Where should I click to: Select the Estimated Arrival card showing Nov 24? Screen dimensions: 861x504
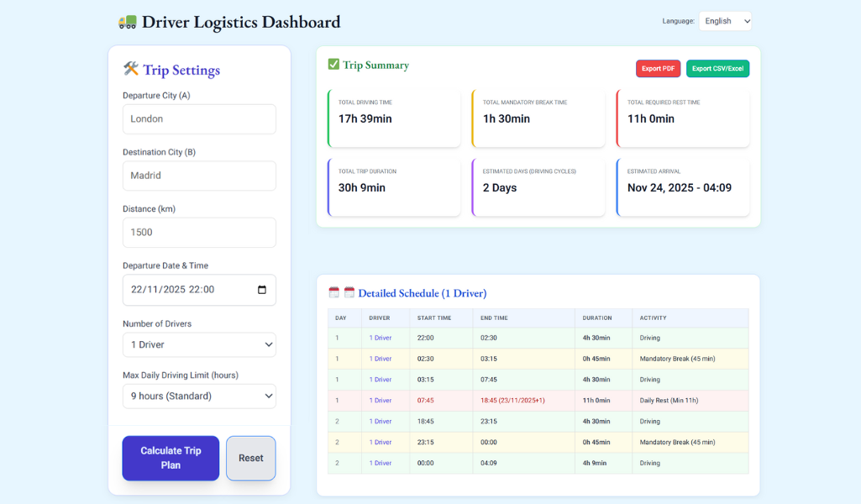[682, 186]
